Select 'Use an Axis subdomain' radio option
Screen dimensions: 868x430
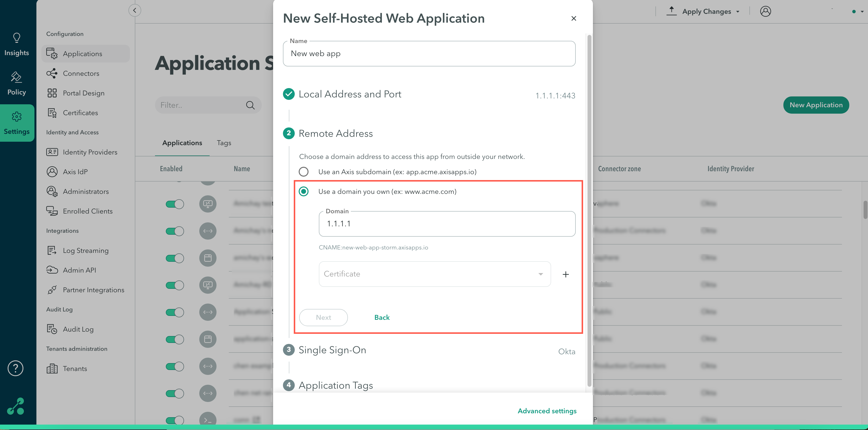point(304,172)
